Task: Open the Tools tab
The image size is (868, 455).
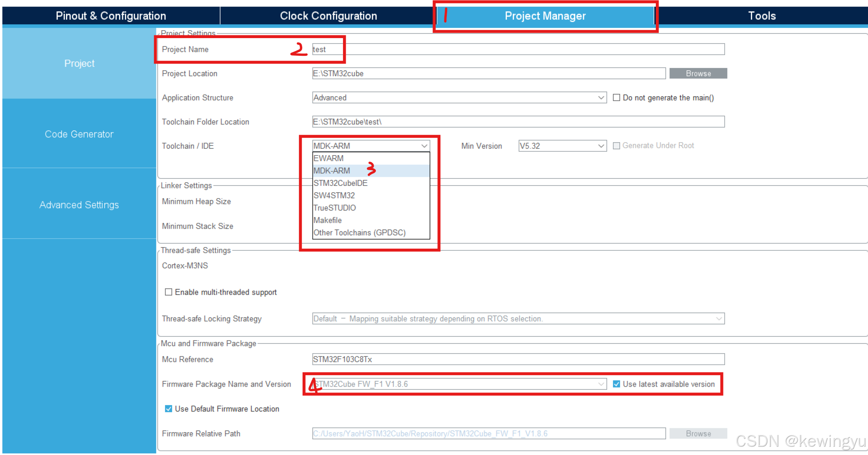Action: click(x=762, y=16)
